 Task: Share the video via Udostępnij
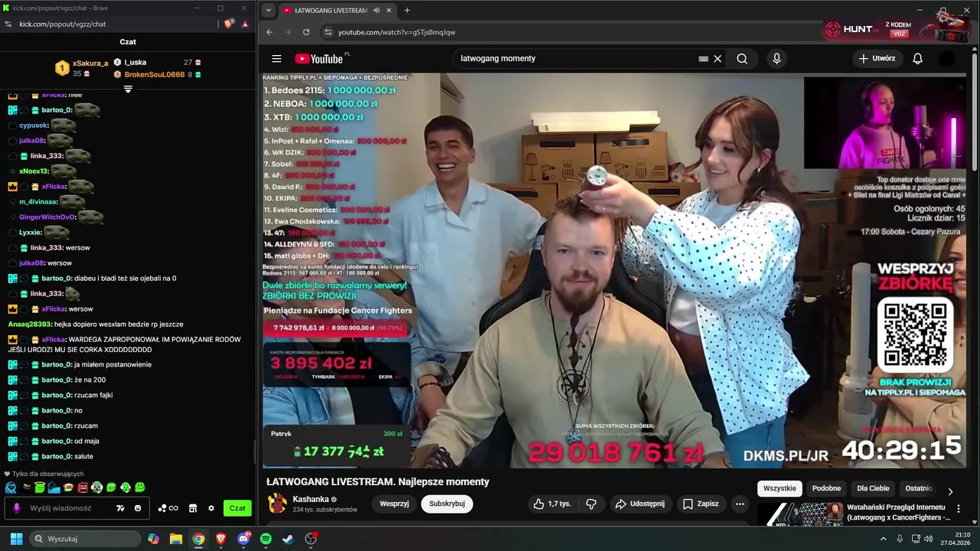640,504
